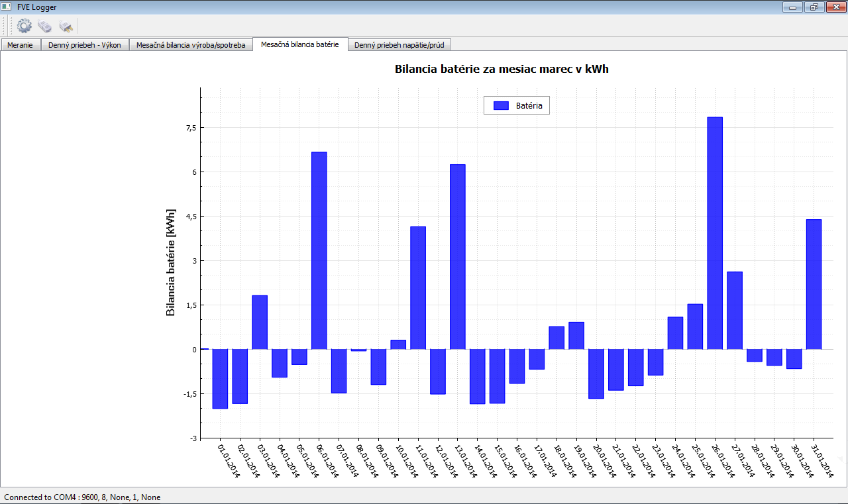Click the 31.01.2014 bar in the chart

[814, 284]
